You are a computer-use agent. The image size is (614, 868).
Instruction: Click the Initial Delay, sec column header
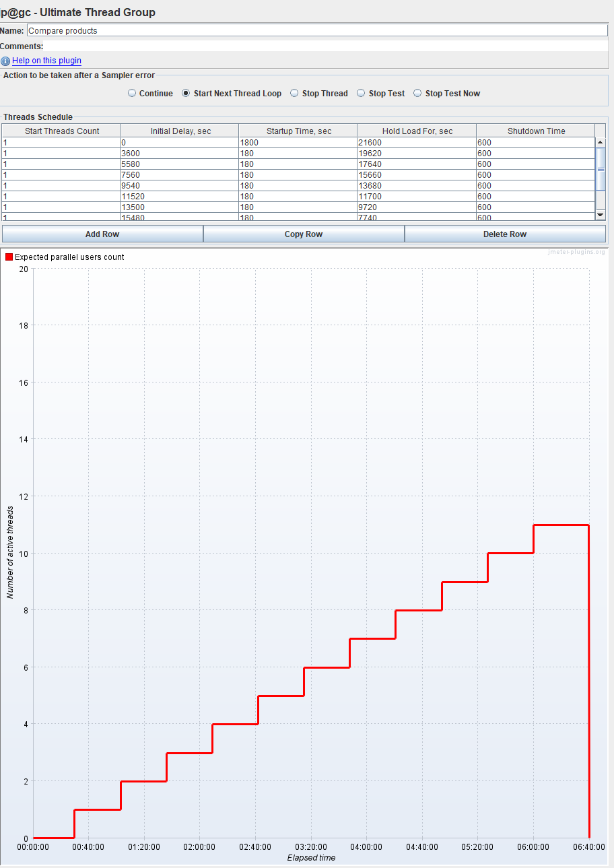click(180, 131)
